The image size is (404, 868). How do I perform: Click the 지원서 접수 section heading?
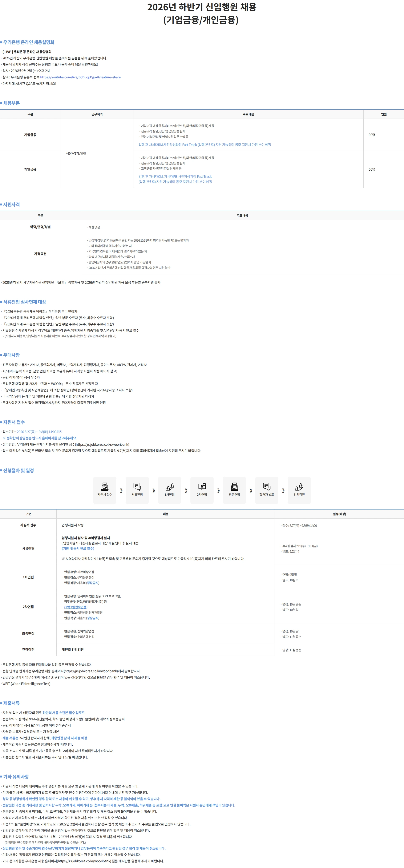click(14, 422)
